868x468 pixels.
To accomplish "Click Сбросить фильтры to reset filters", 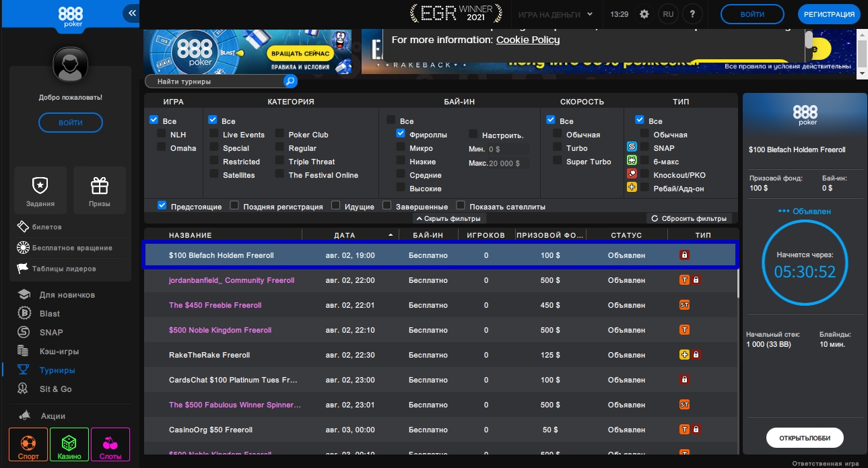I will point(689,219).
